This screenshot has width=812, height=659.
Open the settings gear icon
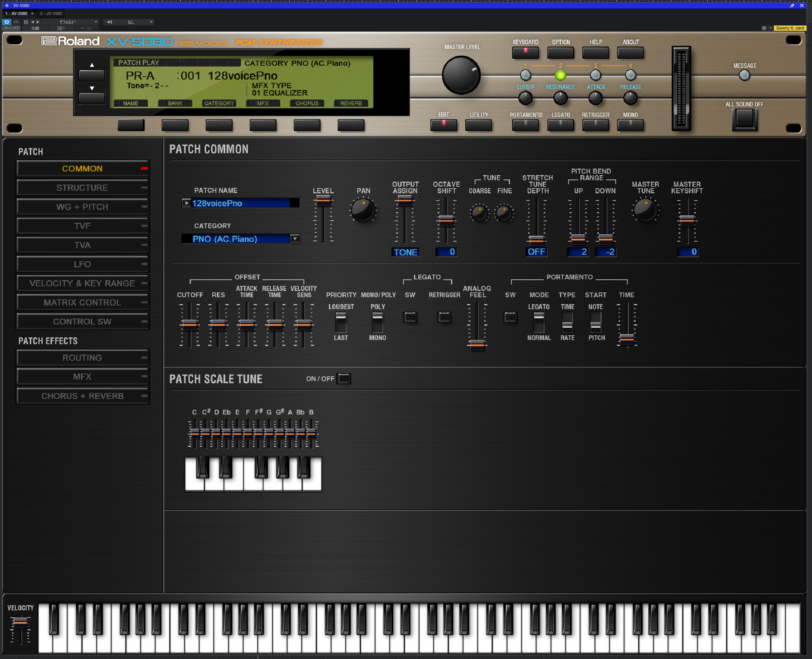pyautogui.click(x=764, y=28)
